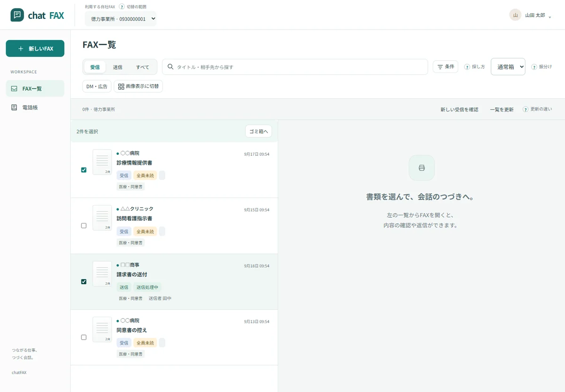
Task: Click the help icon next to 更新の違い
Action: pyautogui.click(x=525, y=109)
